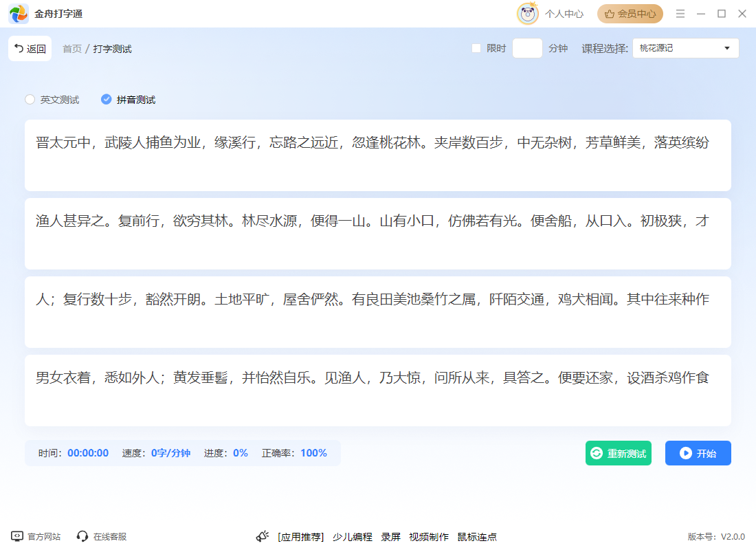Open the hamburger menu icon in title bar

680,14
